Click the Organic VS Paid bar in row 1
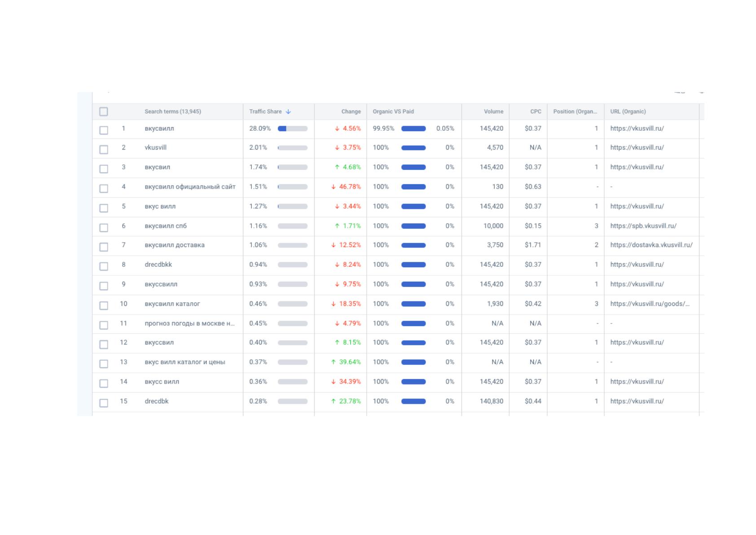The width and height of the screenshot is (756, 535). [x=413, y=129]
